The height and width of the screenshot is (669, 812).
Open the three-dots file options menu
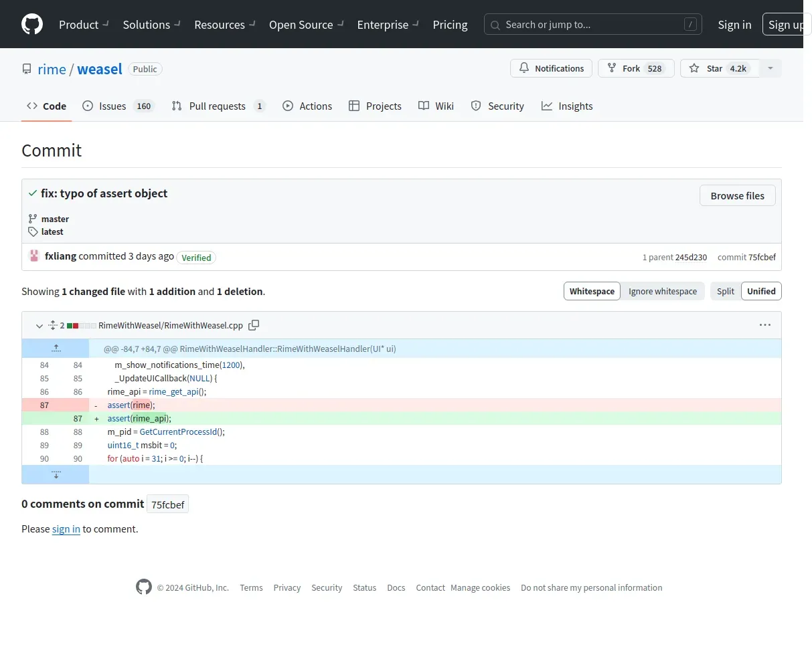click(x=765, y=325)
